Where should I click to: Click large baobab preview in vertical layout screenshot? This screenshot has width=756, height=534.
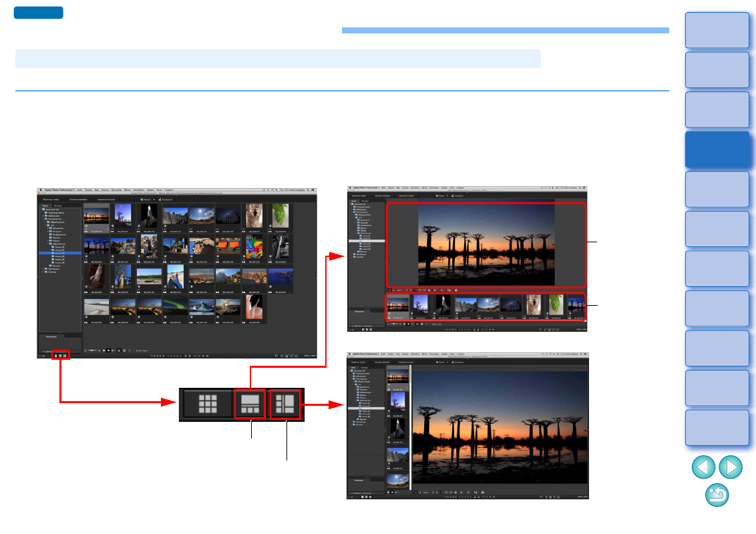pos(500,427)
